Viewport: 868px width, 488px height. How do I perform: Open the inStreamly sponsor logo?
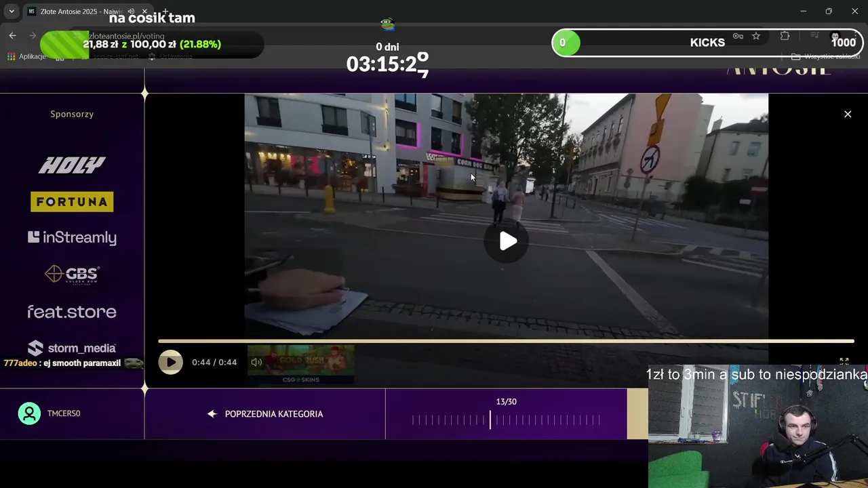(x=72, y=237)
